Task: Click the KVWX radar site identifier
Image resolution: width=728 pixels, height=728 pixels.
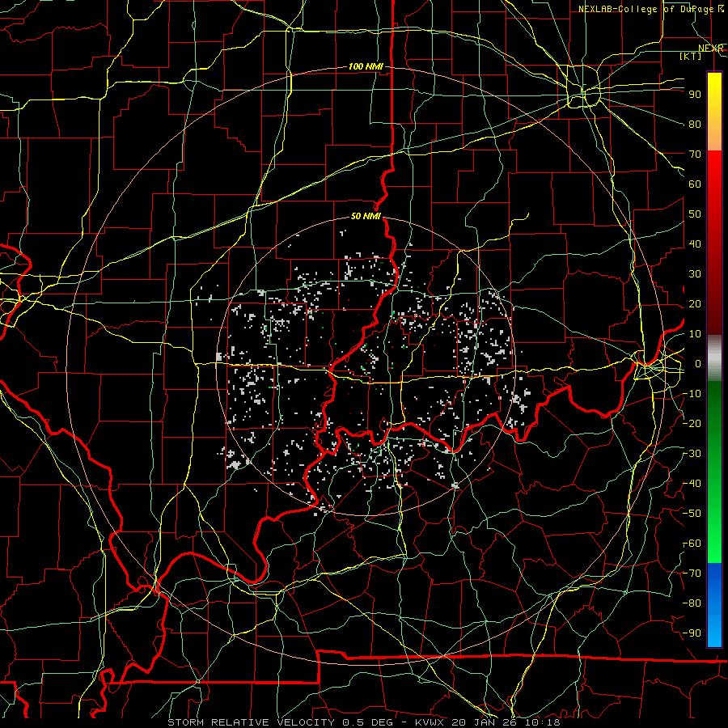Action: pos(430,722)
